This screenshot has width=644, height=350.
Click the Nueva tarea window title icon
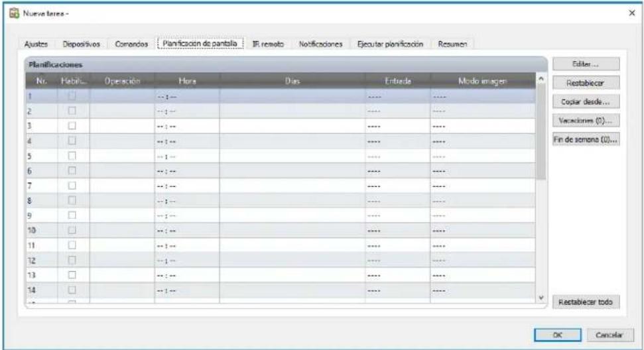pos(12,13)
